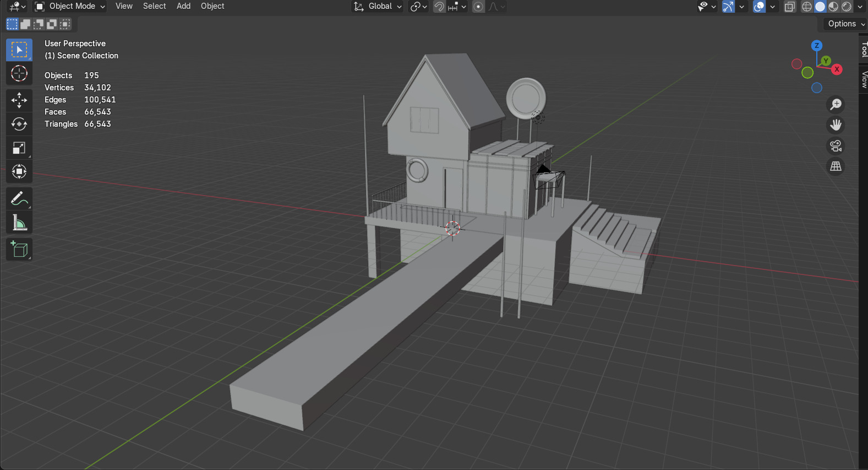Open the Select menu
The width and height of the screenshot is (868, 470).
(x=154, y=6)
